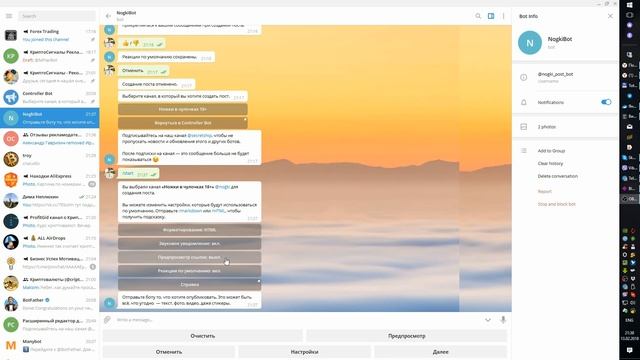
Task: Open the three-dot chat options menu
Action: click(503, 16)
